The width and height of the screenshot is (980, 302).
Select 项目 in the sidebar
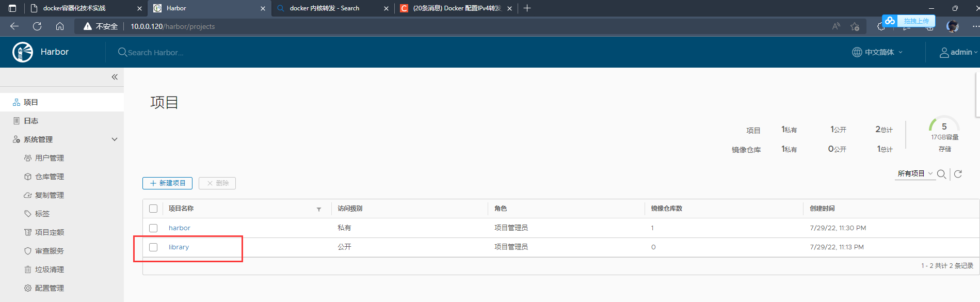pos(62,102)
